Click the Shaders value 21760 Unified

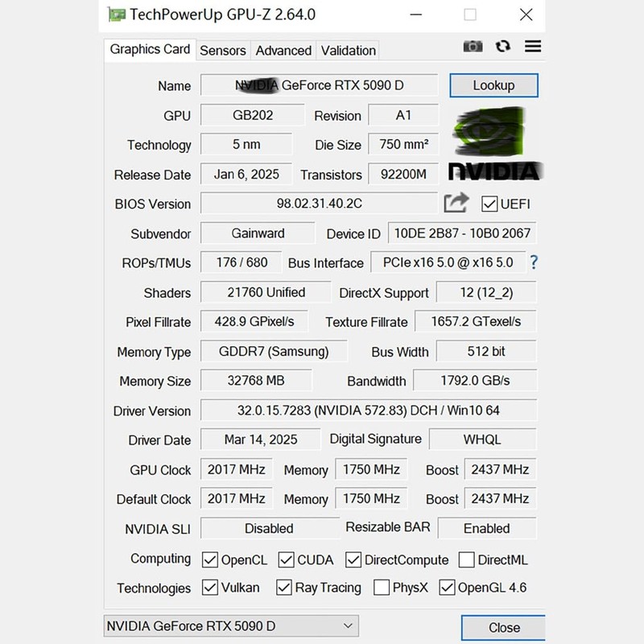click(x=266, y=292)
